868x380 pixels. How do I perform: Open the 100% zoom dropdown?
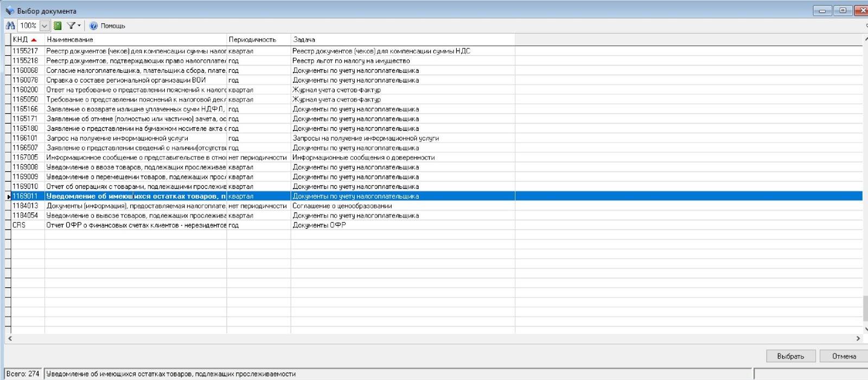44,25
